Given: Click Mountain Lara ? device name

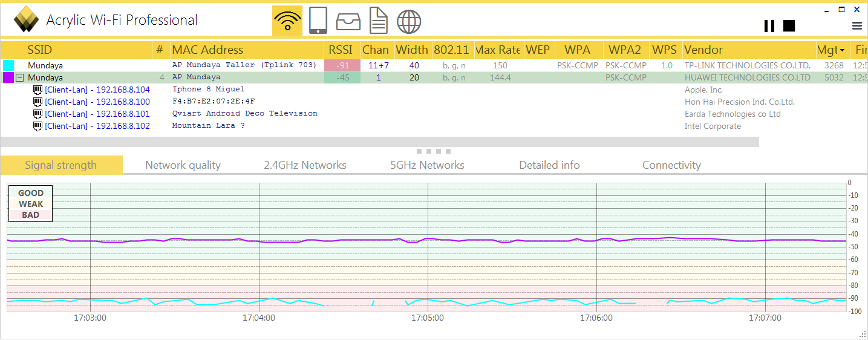Looking at the screenshot, I should [208, 126].
